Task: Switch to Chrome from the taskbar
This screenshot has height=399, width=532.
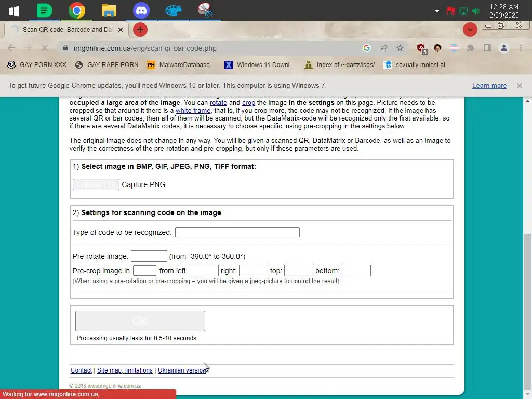Action: click(77, 10)
